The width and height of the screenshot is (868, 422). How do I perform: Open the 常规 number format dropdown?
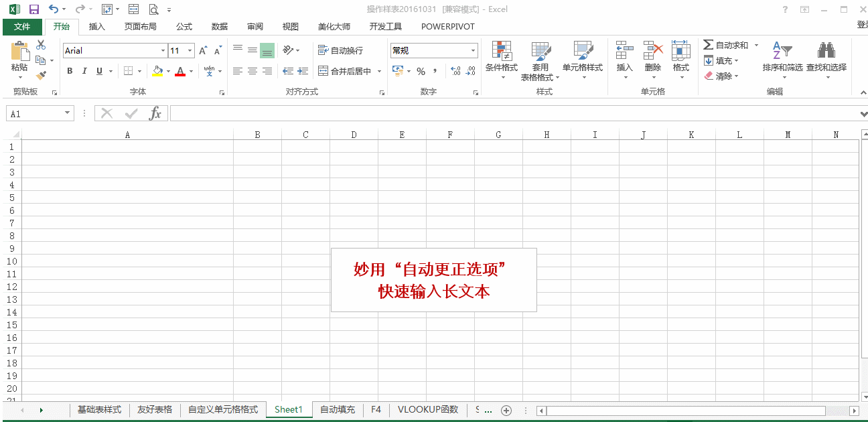(x=473, y=51)
